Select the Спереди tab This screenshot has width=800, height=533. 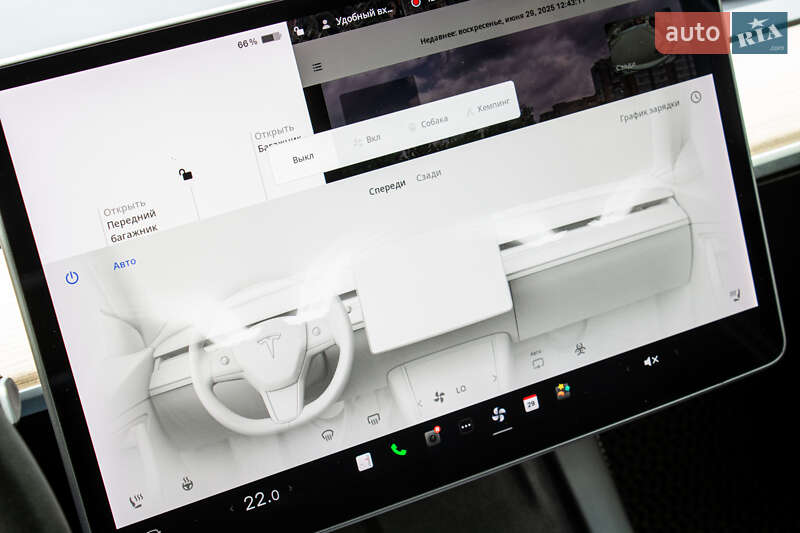[x=387, y=186]
